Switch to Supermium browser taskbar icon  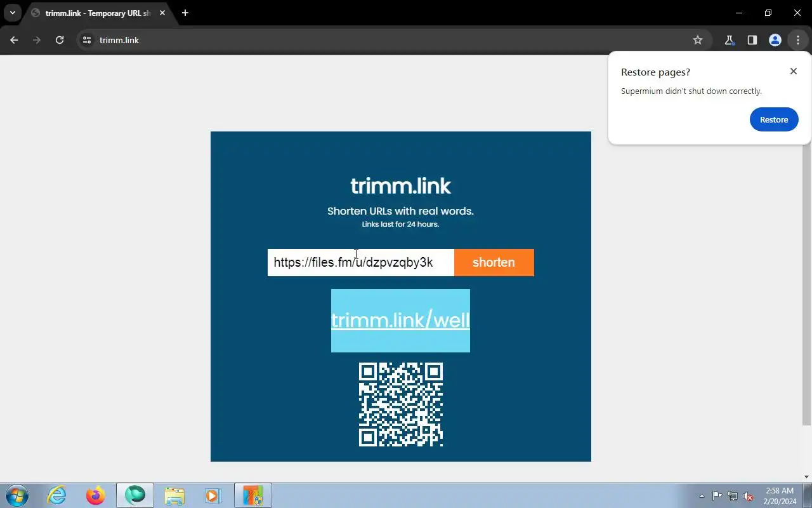[135, 495]
